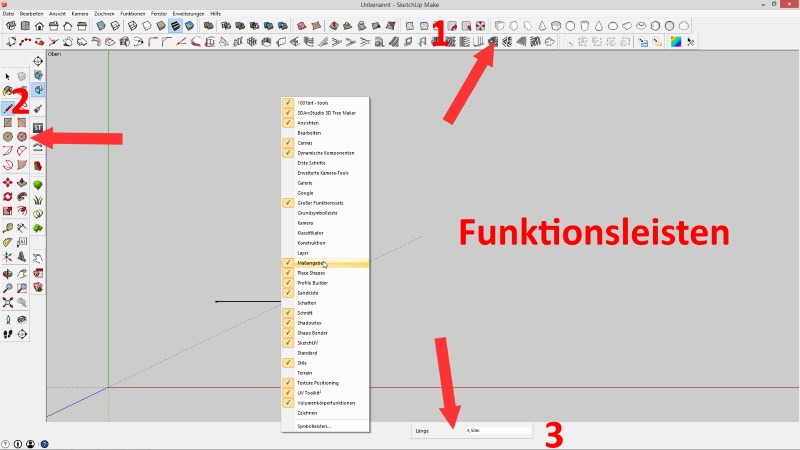Choose the Paint Bucket tool
Viewport: 800px width, 450px height.
pos(38,106)
